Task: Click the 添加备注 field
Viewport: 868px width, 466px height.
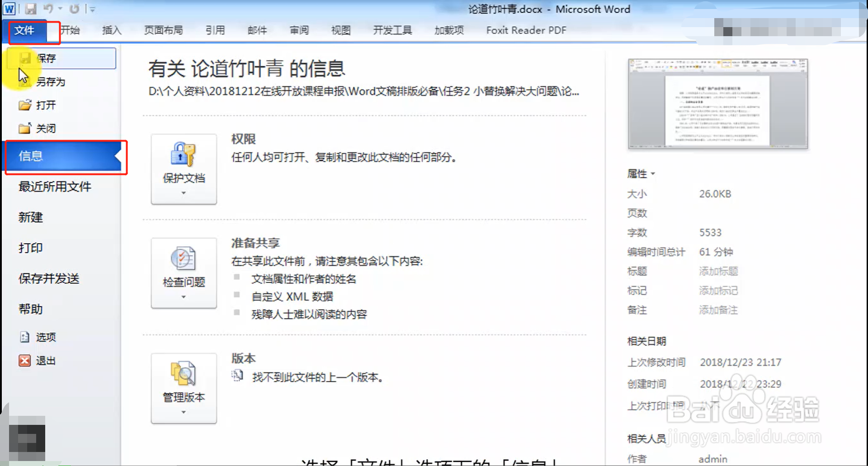Action: coord(719,310)
